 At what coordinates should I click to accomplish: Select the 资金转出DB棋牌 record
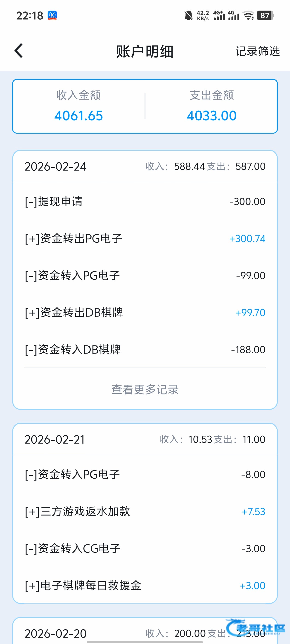click(x=145, y=313)
